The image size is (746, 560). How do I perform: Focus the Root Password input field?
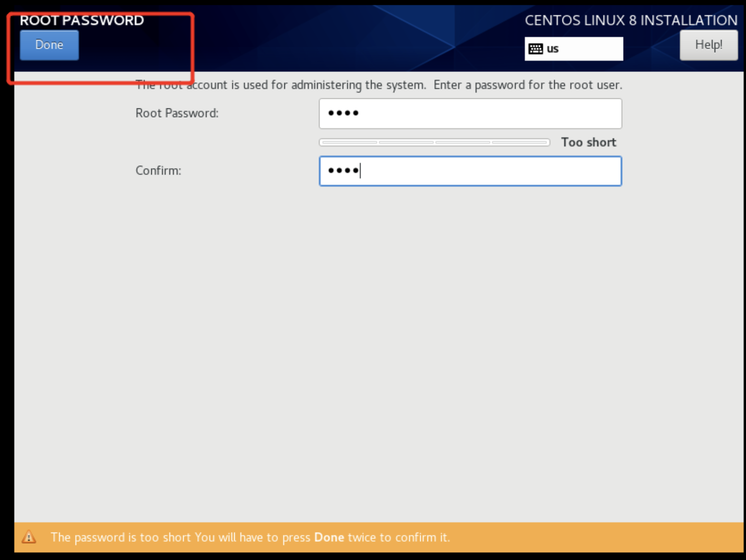click(470, 114)
